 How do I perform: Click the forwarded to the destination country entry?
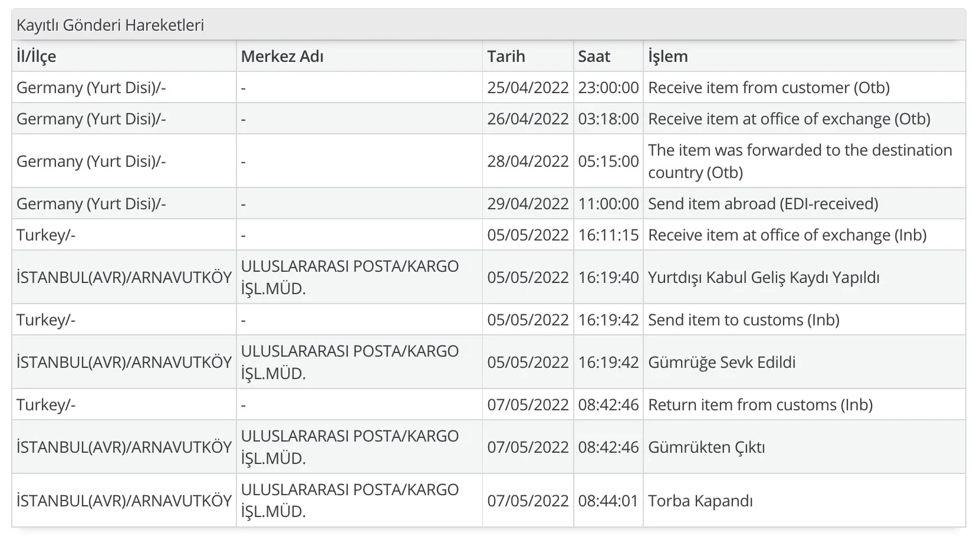pos(800,161)
